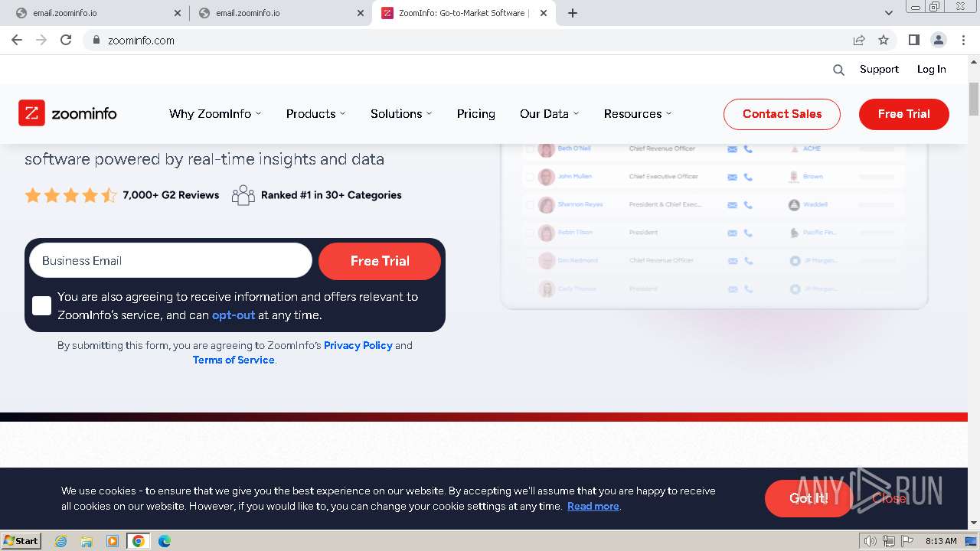Expand the Resources dropdown

pyautogui.click(x=638, y=113)
